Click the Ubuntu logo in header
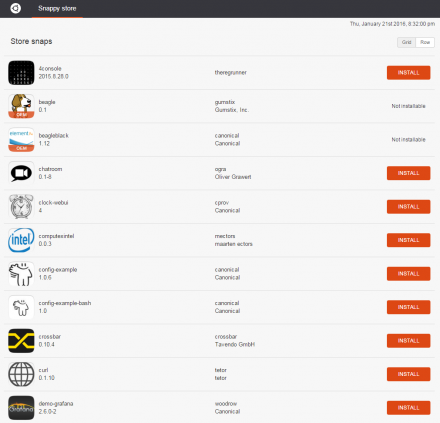This screenshot has height=423, width=440. (x=16, y=8)
